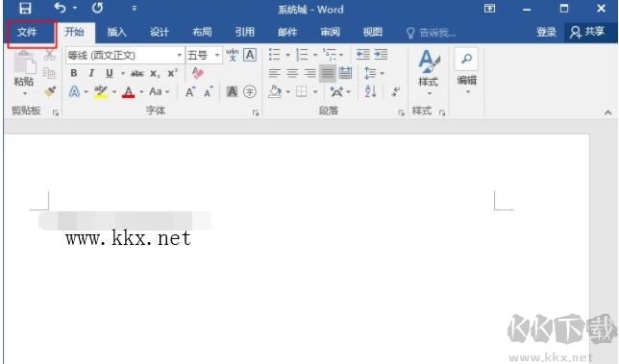
Task: Click the character border icon
Action: click(x=250, y=55)
